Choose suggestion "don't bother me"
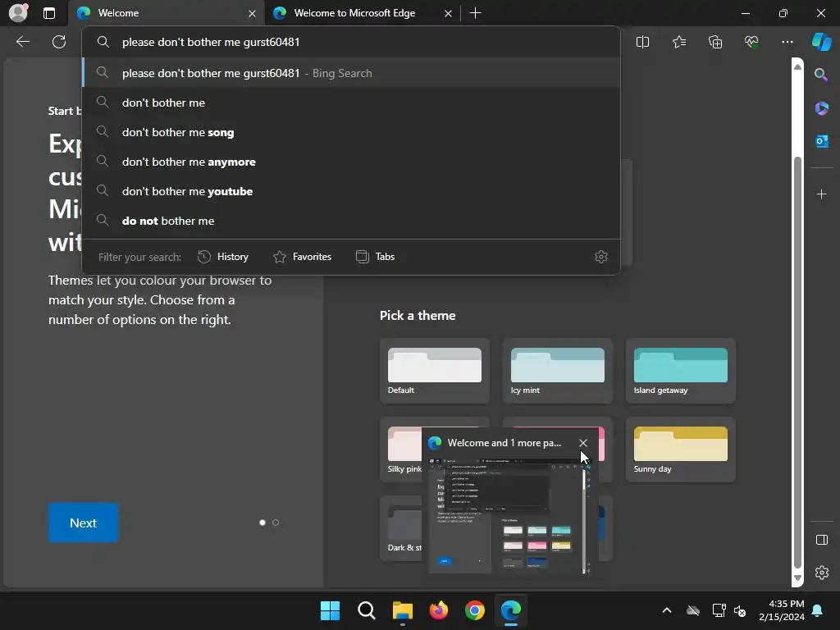 (351, 103)
